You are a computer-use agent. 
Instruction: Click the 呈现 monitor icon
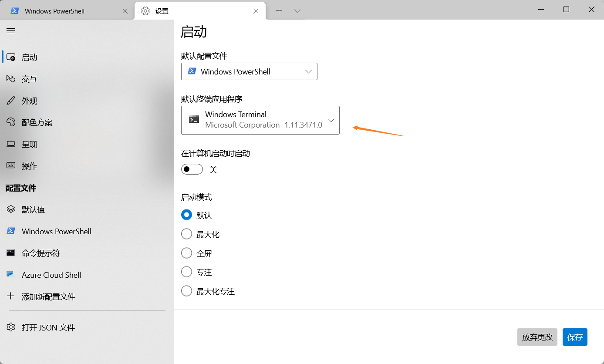tap(11, 144)
